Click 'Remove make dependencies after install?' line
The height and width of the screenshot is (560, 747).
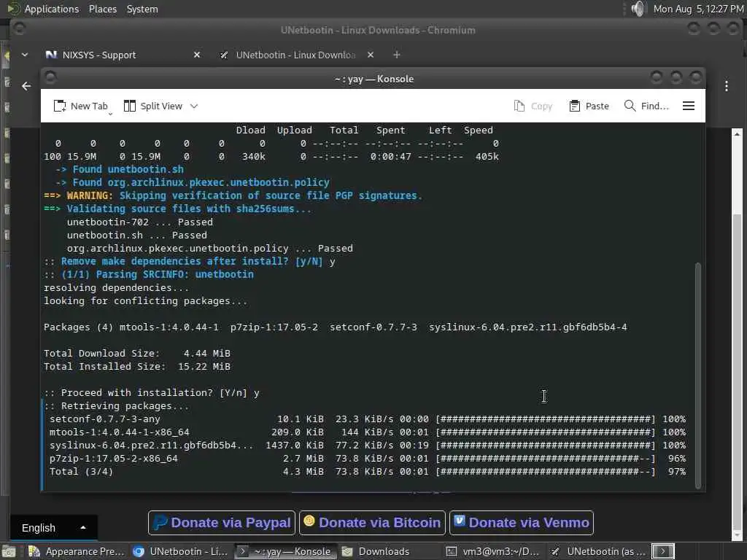190,262
